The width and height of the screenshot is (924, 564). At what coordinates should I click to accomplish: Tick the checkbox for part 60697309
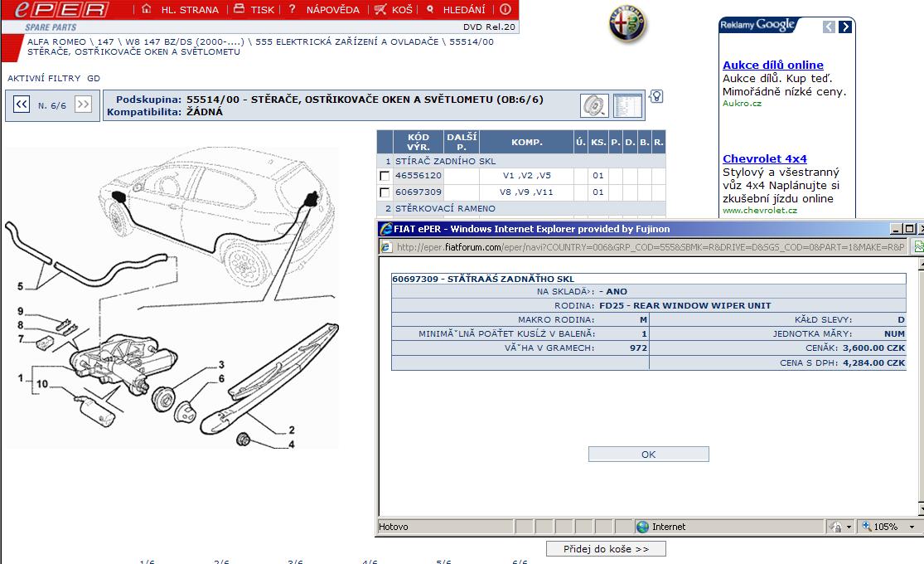385,192
